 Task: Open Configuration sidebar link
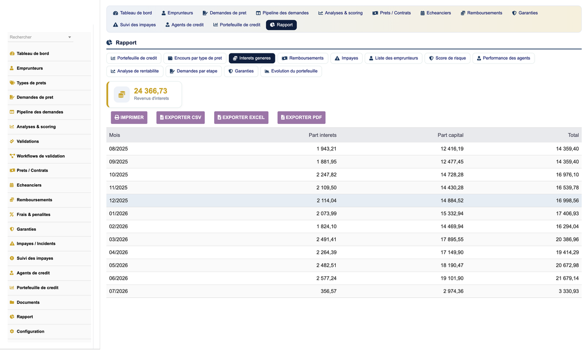pyautogui.click(x=30, y=332)
